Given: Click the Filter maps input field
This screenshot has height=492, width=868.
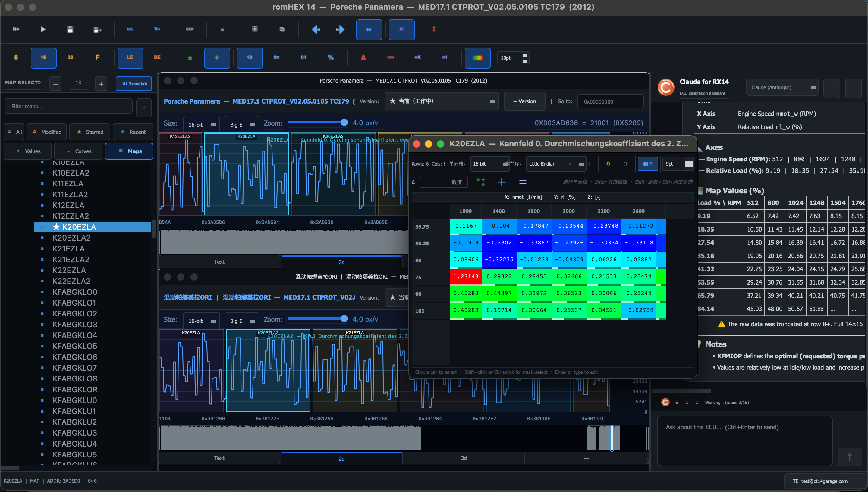Looking at the screenshot, I should tap(68, 106).
